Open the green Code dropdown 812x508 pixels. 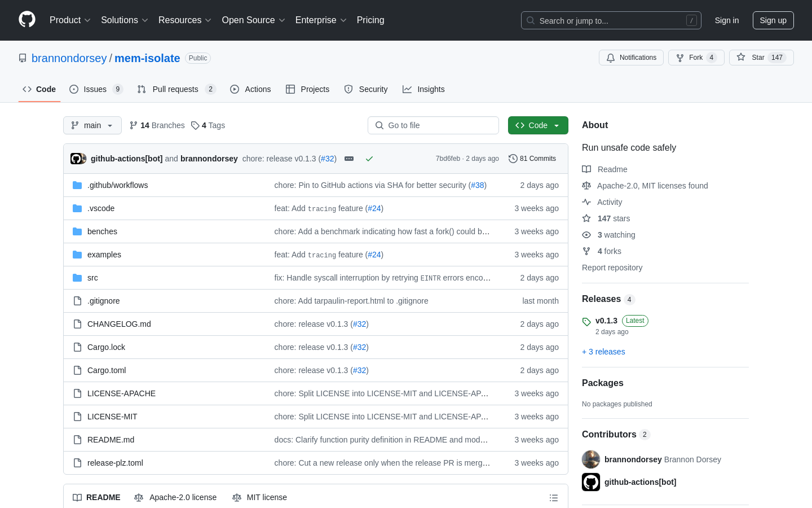coord(538,125)
